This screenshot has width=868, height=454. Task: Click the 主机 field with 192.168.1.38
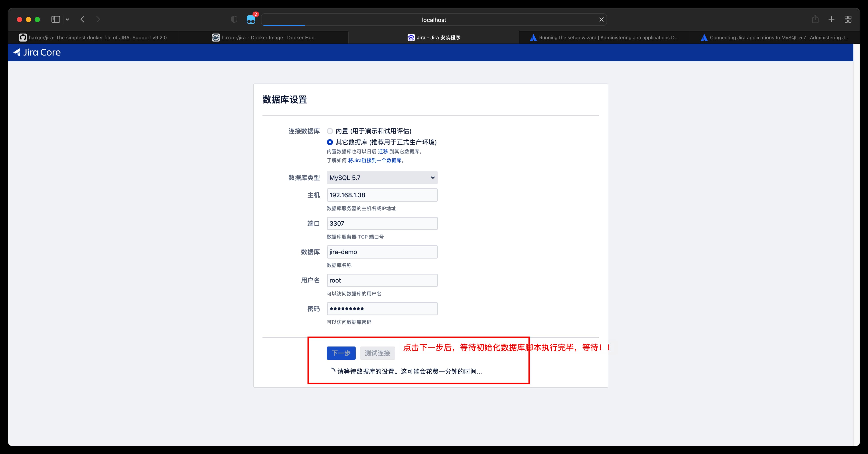(382, 195)
